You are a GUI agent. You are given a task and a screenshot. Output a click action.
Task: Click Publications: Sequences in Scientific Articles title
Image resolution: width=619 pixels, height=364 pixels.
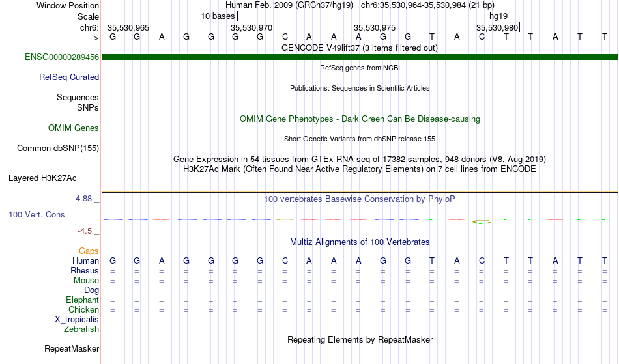point(360,88)
